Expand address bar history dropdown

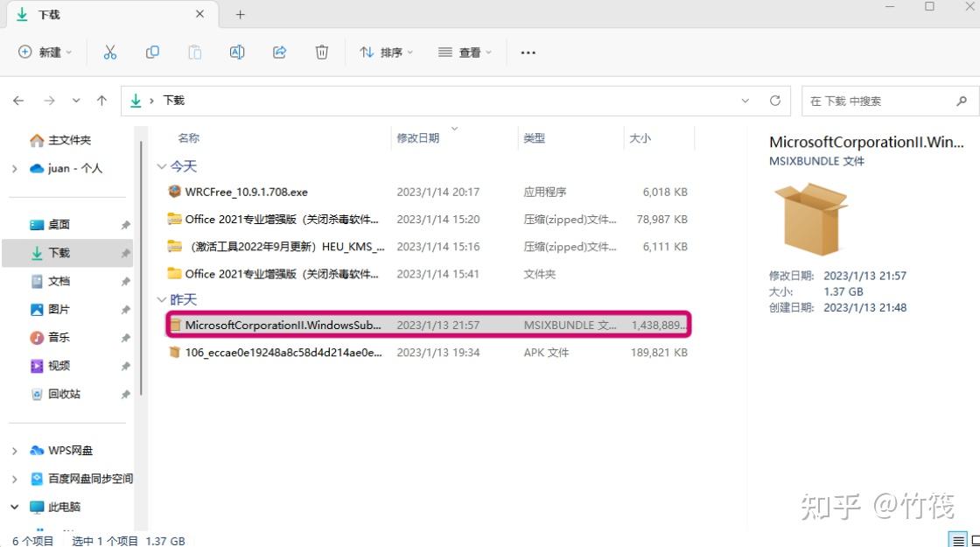pos(745,101)
